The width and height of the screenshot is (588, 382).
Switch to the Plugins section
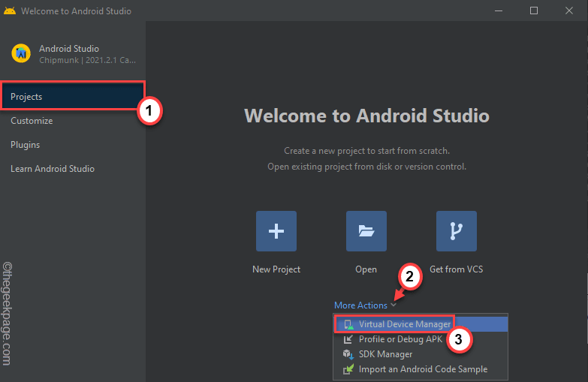[x=73, y=145]
